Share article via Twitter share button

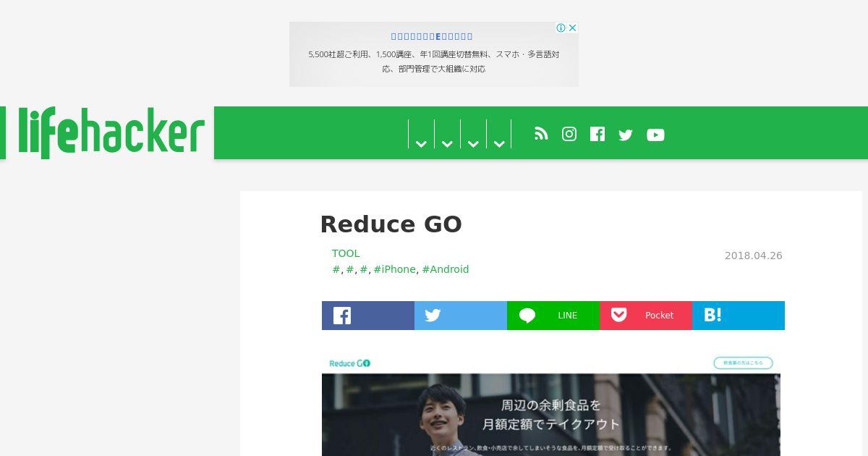point(461,316)
